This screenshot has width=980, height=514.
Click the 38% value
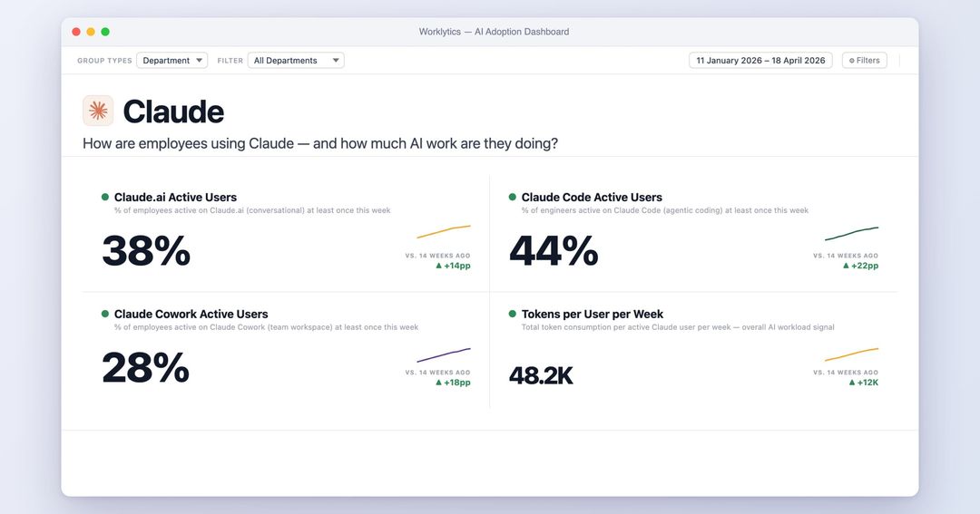[146, 251]
